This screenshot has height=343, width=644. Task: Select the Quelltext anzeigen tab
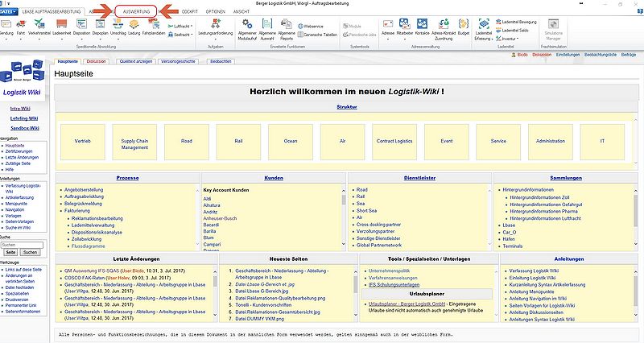tap(136, 62)
